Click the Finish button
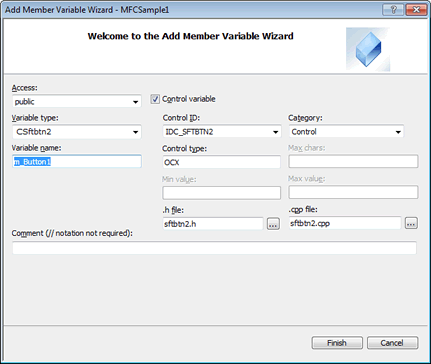The width and height of the screenshot is (431, 364). [337, 343]
